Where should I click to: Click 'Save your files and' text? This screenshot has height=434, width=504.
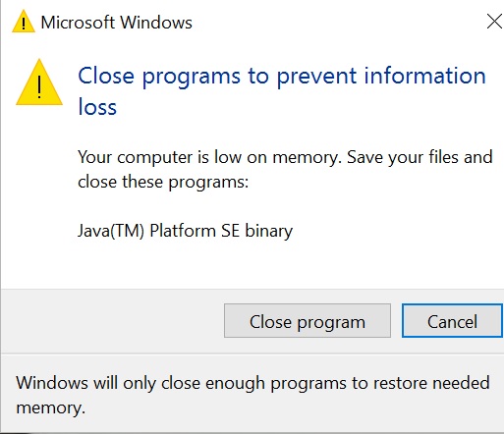coord(420,157)
